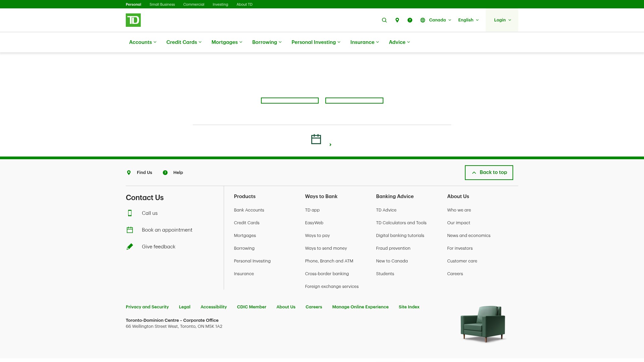Click the Back to top button

(489, 173)
